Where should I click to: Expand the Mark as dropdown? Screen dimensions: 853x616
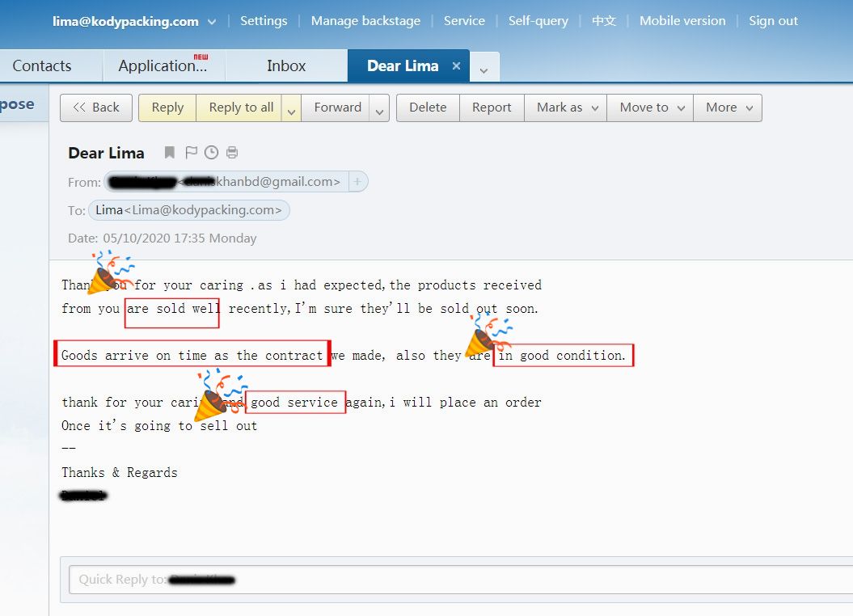coord(594,108)
